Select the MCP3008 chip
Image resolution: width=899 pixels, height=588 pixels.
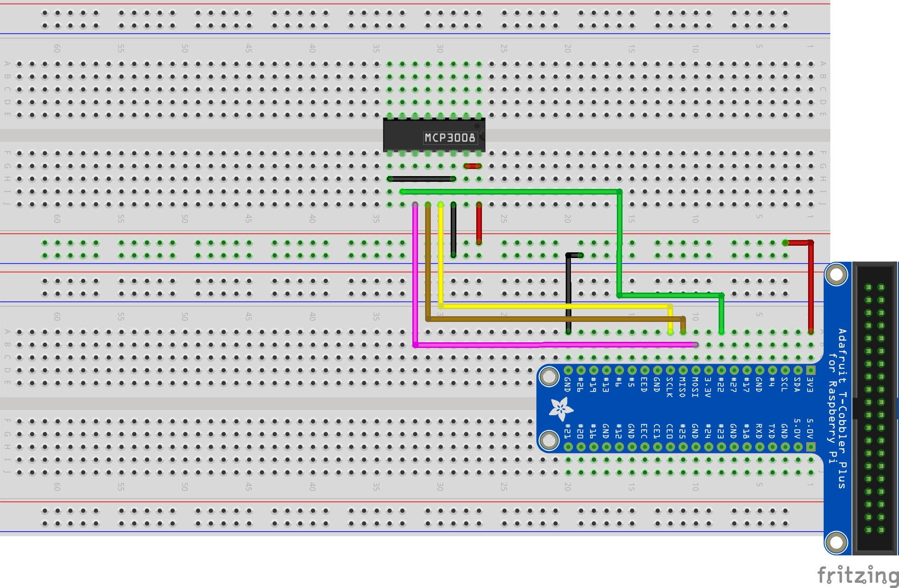click(434, 136)
